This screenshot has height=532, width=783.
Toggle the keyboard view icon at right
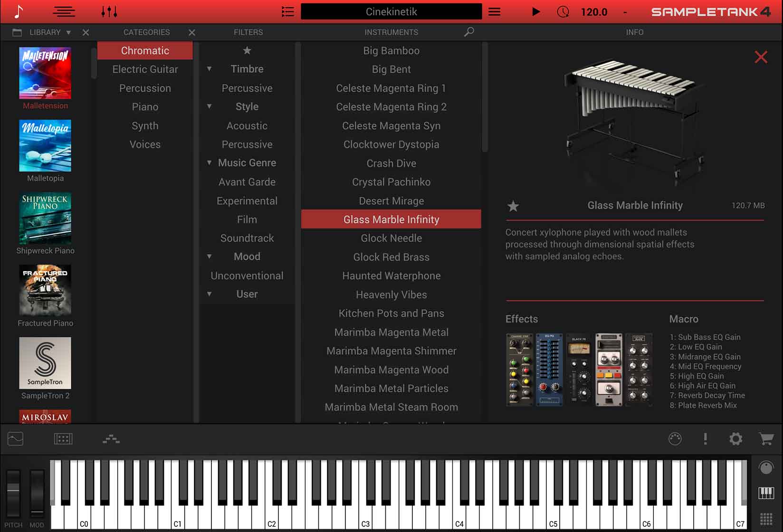766,493
